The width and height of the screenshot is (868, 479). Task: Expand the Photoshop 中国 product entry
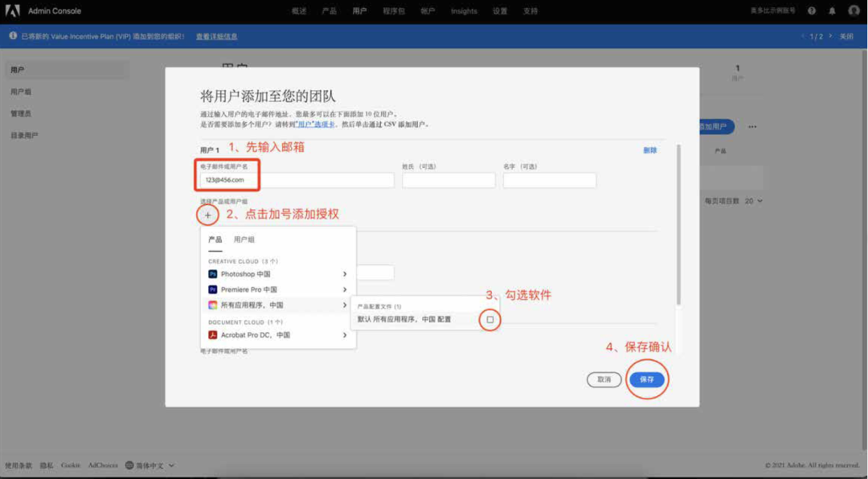tap(346, 273)
